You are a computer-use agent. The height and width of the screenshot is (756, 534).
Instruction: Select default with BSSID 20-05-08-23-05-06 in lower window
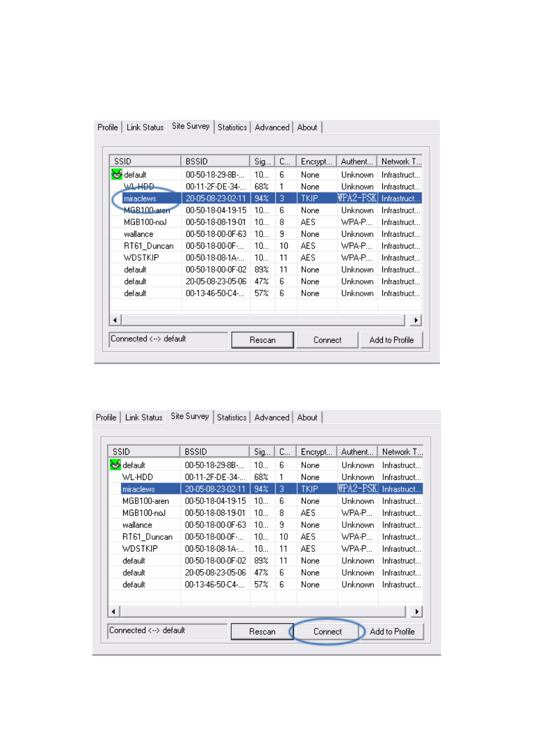point(265,572)
